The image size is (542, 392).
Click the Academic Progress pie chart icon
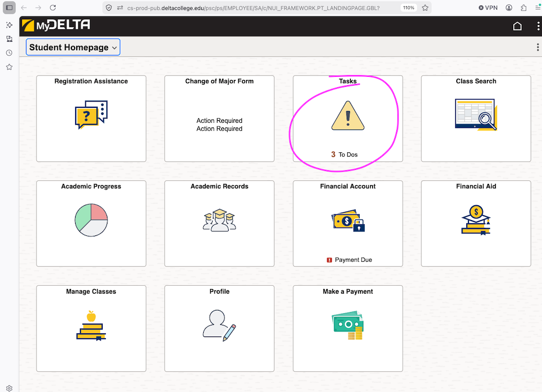click(x=91, y=220)
